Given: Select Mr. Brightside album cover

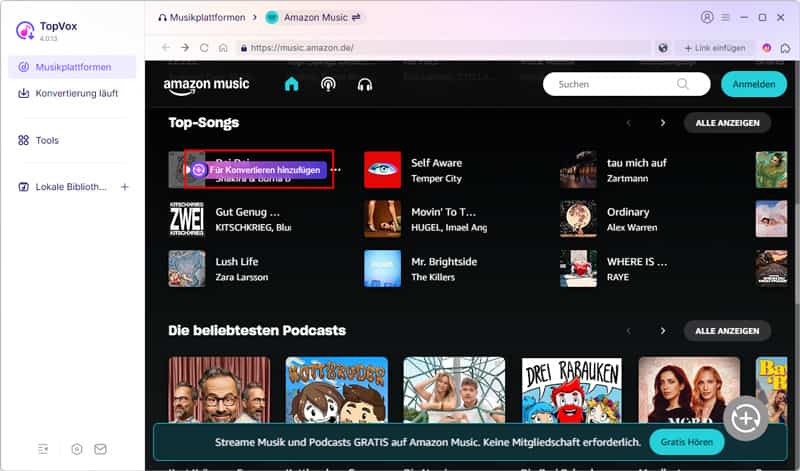Looking at the screenshot, I should 383,268.
